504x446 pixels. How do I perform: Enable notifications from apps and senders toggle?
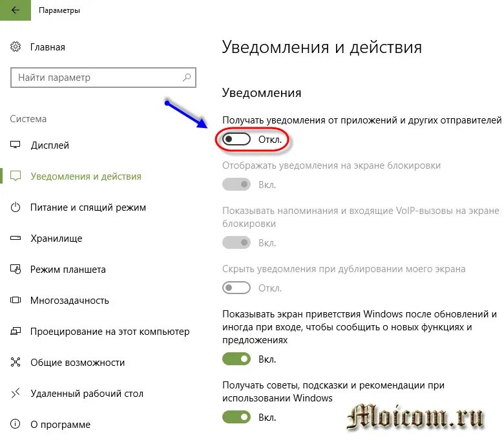pyautogui.click(x=236, y=139)
